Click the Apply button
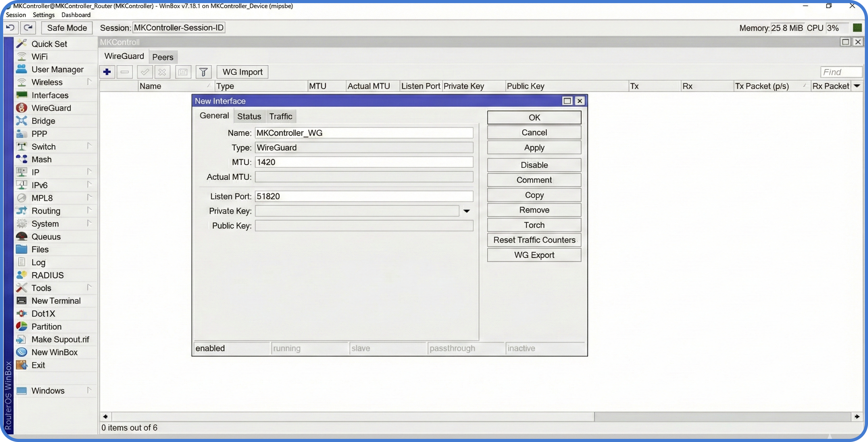The height and width of the screenshot is (442, 868). click(534, 147)
